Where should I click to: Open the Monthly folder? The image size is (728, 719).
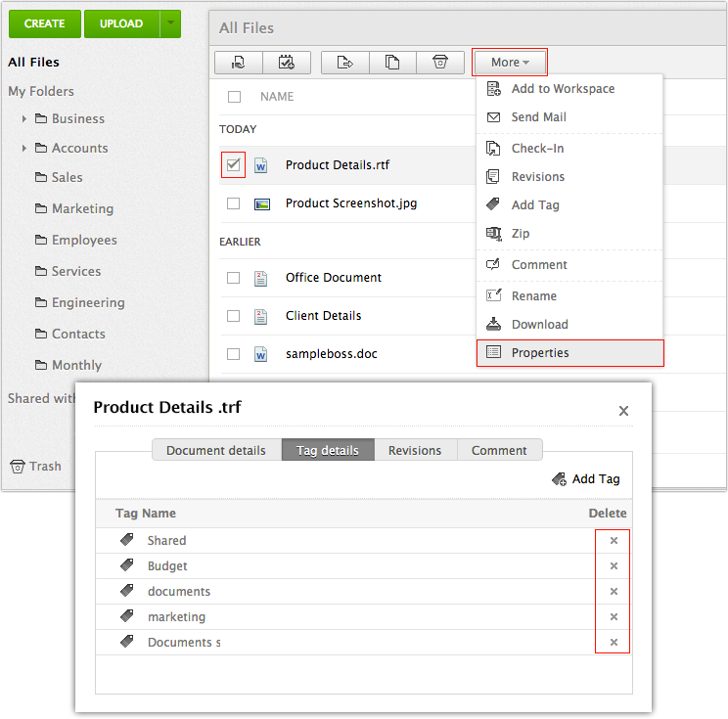[68, 365]
